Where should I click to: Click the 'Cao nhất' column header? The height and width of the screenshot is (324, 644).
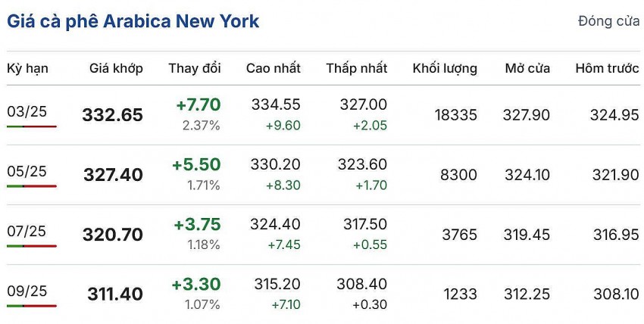274,68
